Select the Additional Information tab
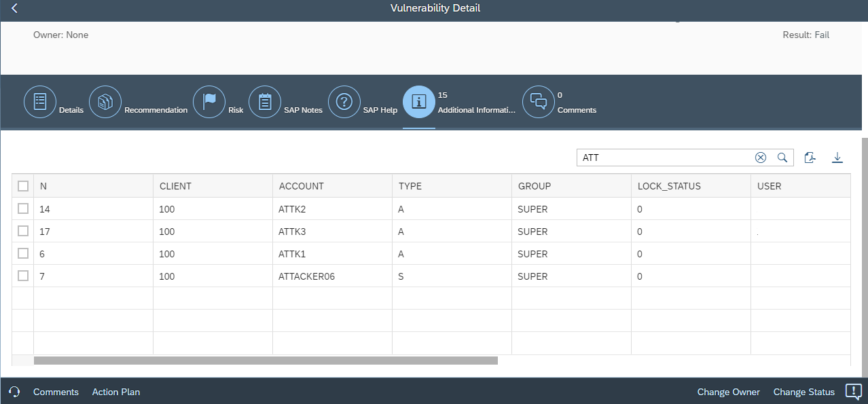 [419, 102]
